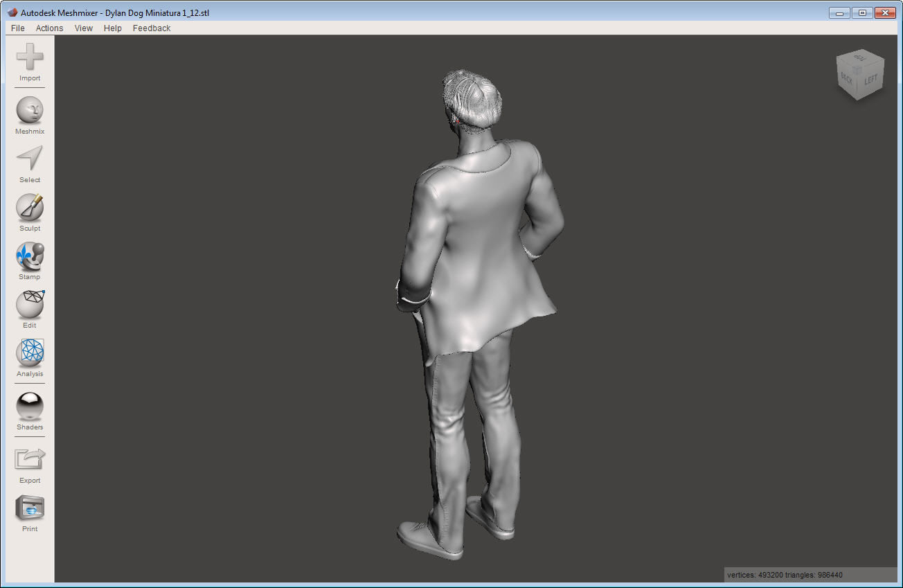Open the Help menu
The height and width of the screenshot is (588, 903).
113,28
